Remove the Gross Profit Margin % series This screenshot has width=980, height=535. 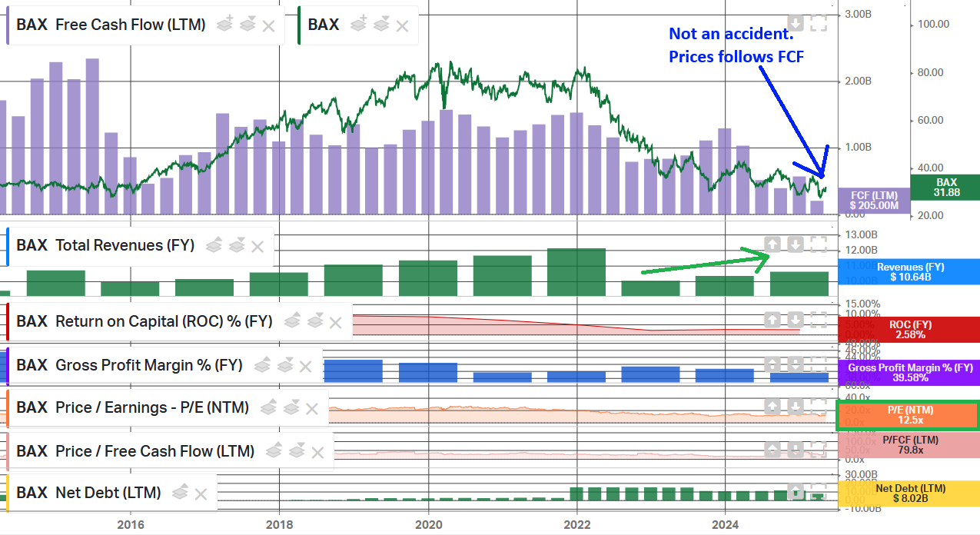(306, 366)
